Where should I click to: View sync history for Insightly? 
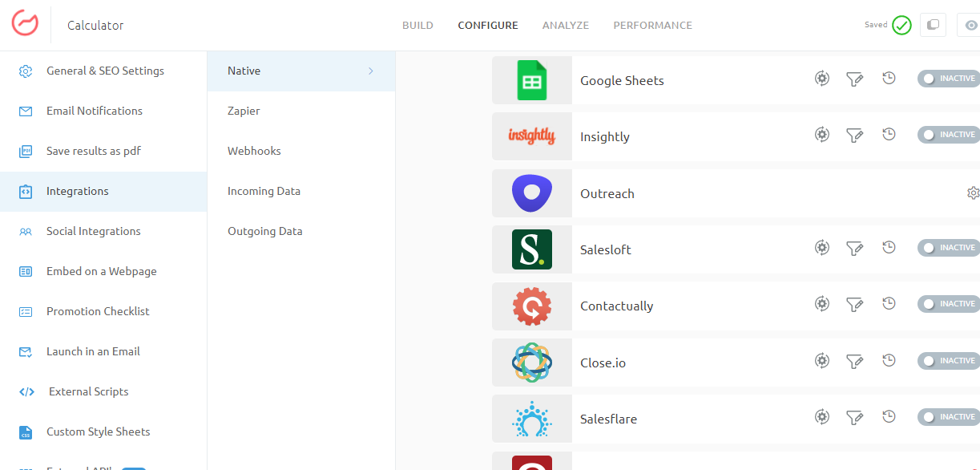click(889, 135)
